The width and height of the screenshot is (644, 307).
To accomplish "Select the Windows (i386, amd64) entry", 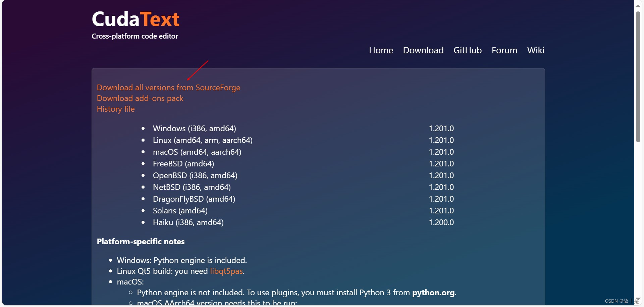I will 194,129.
